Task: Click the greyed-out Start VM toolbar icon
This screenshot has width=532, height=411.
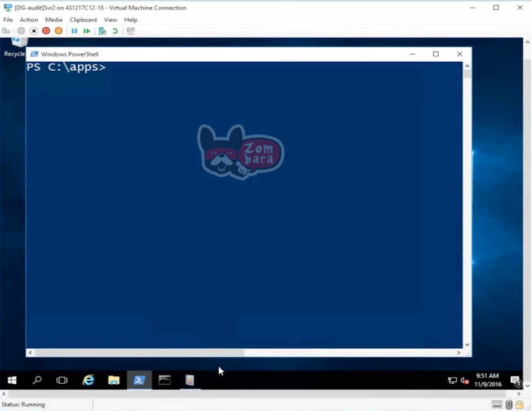Action: 21,31
